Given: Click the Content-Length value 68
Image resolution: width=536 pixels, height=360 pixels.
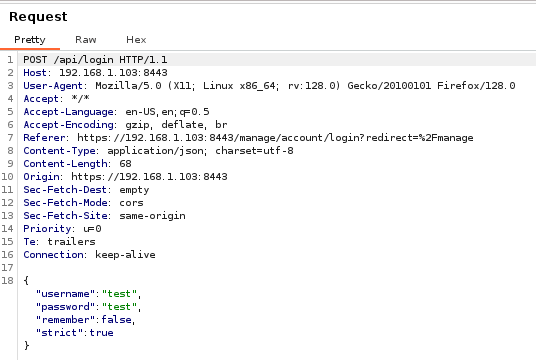Looking at the screenshot, I should pyautogui.click(x=125, y=163).
